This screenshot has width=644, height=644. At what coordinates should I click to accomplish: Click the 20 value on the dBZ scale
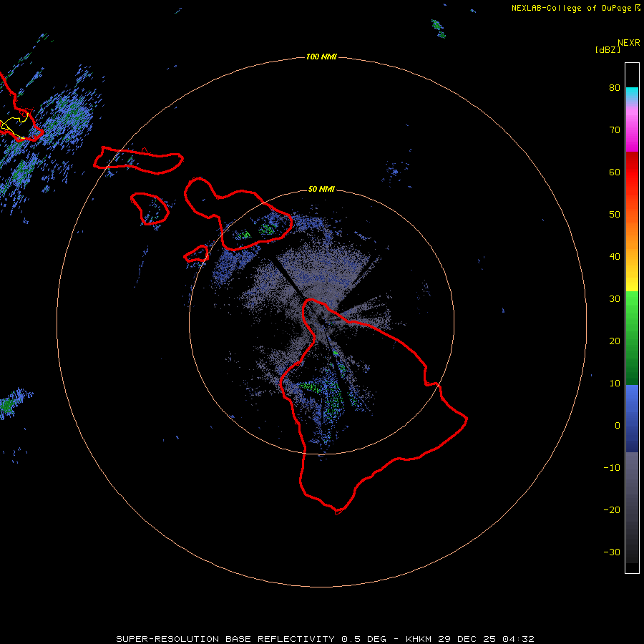click(x=615, y=341)
